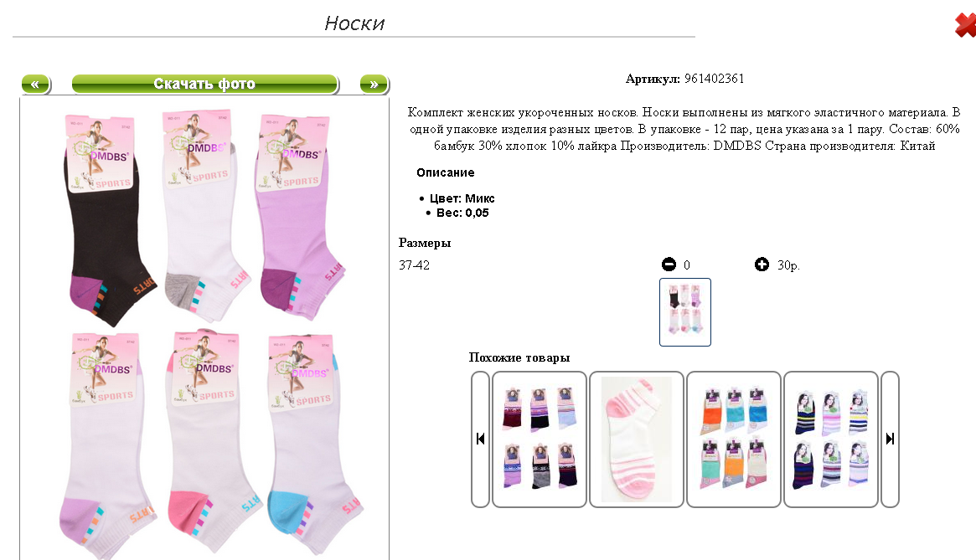The height and width of the screenshot is (560, 976).
Task: Go to first item in similar products
Action: (x=480, y=439)
